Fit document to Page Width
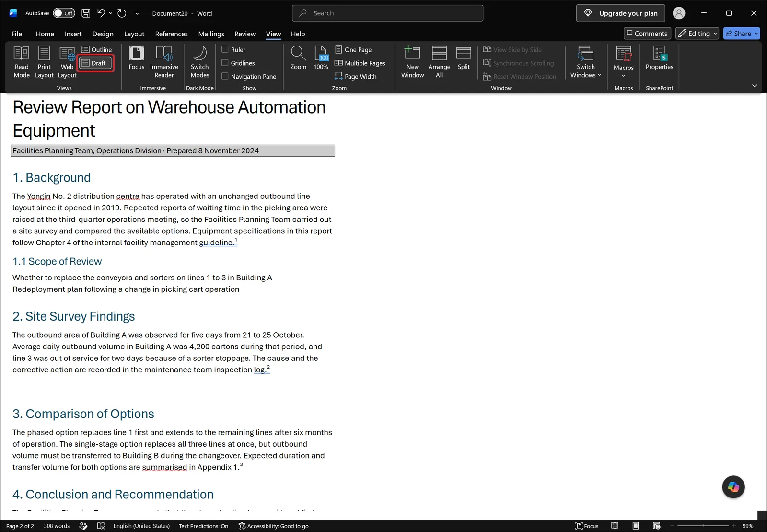This screenshot has height=532, width=767. coord(356,76)
